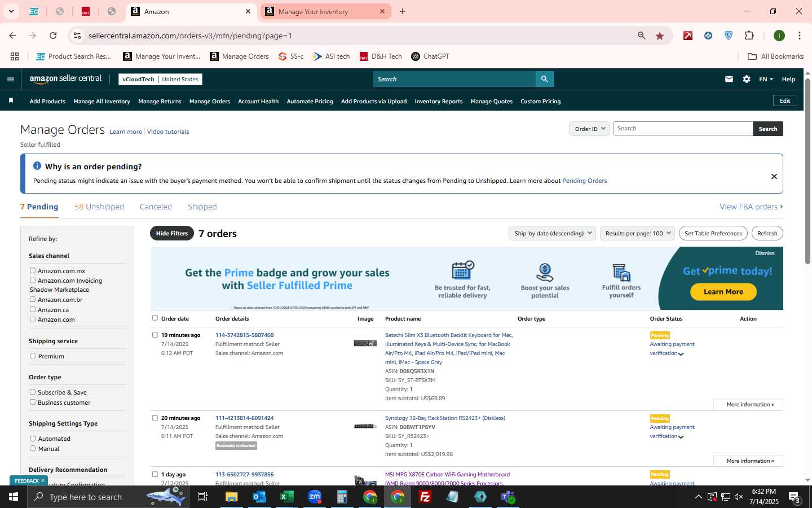
Task: Select the Manual shipping settings radio
Action: pos(33,449)
